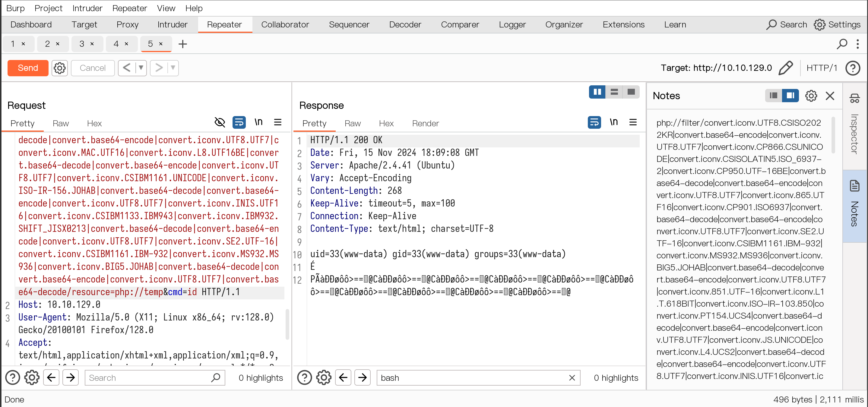Screen dimensions: 868x407
Task: Clear the response search 'bash' text
Action: tap(572, 378)
